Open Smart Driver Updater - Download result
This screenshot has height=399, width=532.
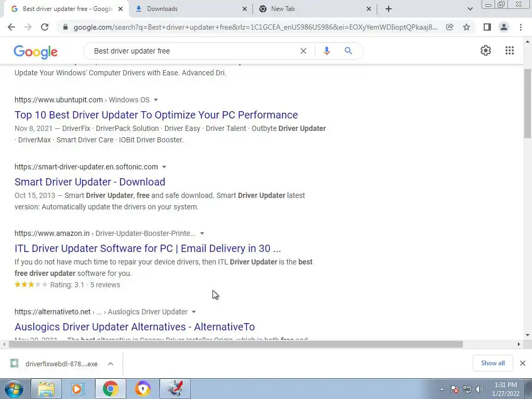(89, 182)
